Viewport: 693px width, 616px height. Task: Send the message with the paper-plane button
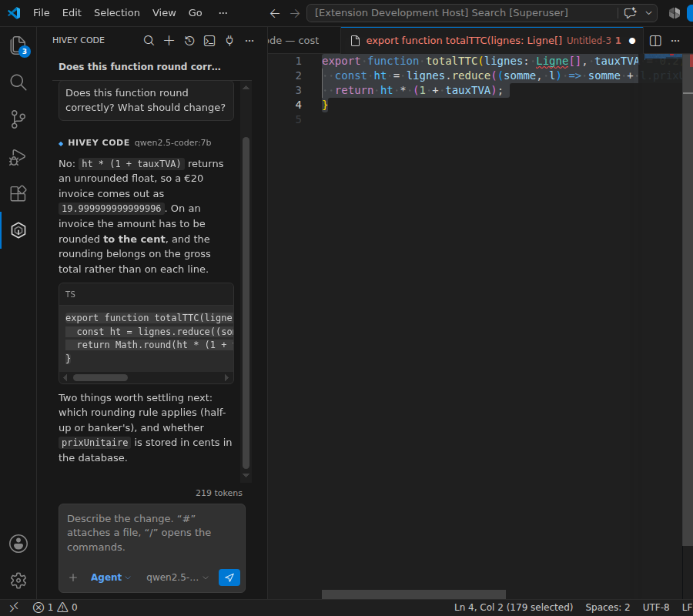[x=229, y=577]
